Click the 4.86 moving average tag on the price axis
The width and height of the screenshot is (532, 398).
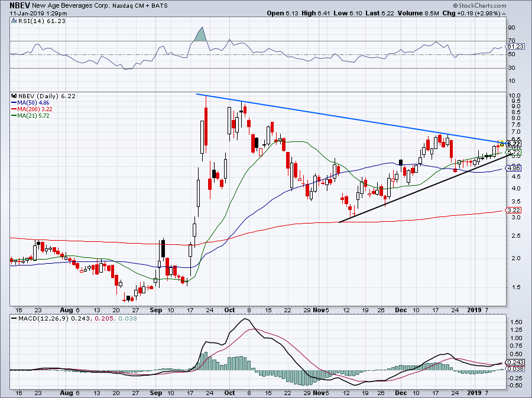pyautogui.click(x=514, y=168)
